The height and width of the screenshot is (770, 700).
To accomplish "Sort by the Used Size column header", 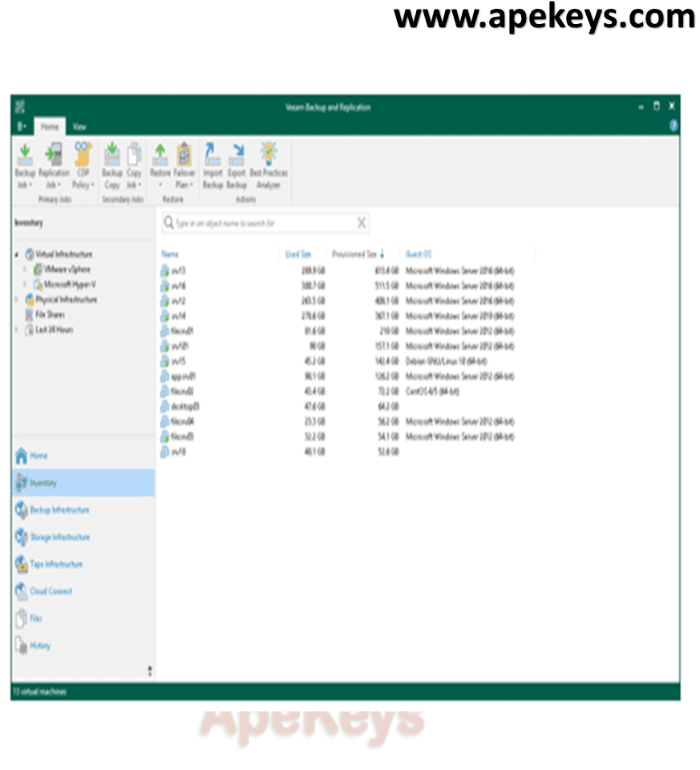I will [298, 254].
